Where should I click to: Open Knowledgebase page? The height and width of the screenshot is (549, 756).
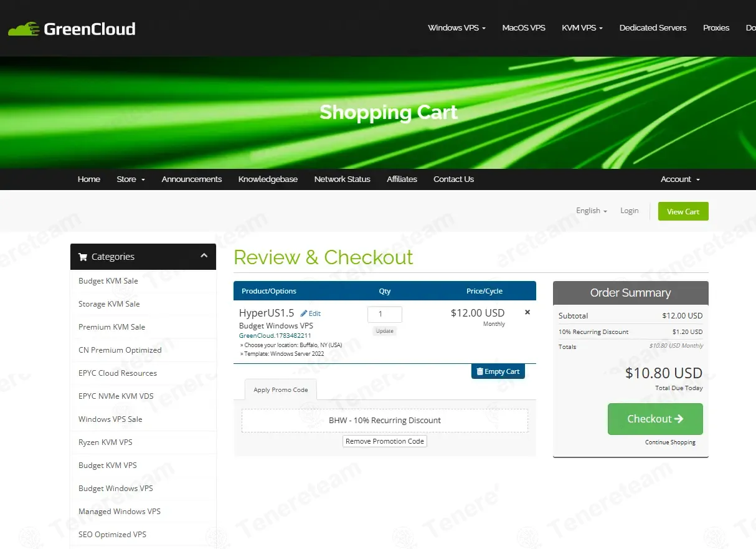[x=268, y=179]
